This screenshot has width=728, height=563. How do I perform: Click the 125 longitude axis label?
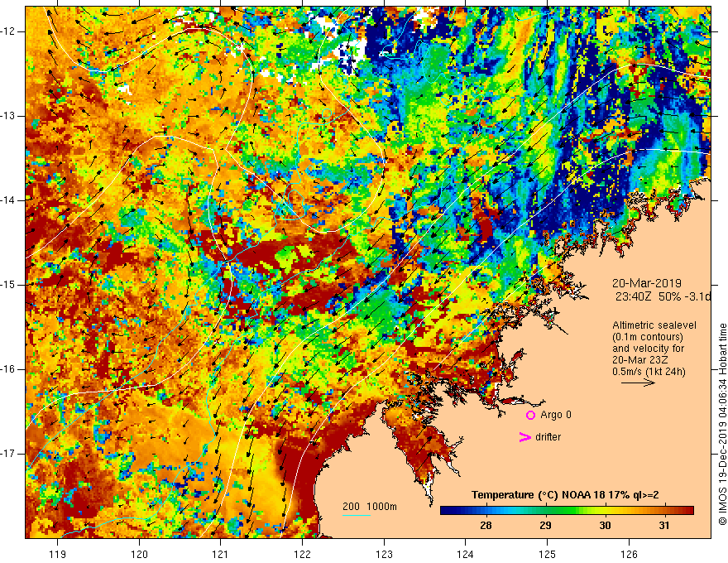(548, 554)
